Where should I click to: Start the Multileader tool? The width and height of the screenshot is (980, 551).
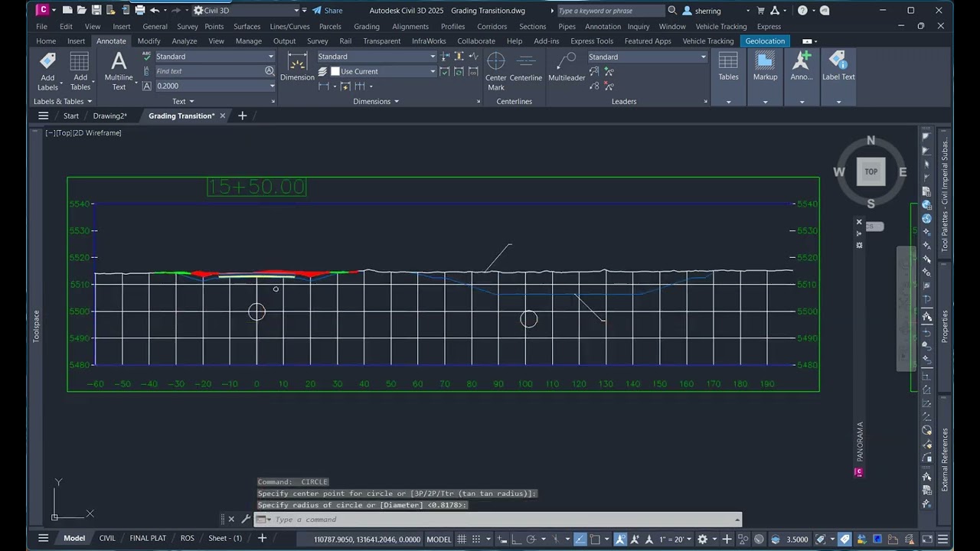(x=567, y=67)
